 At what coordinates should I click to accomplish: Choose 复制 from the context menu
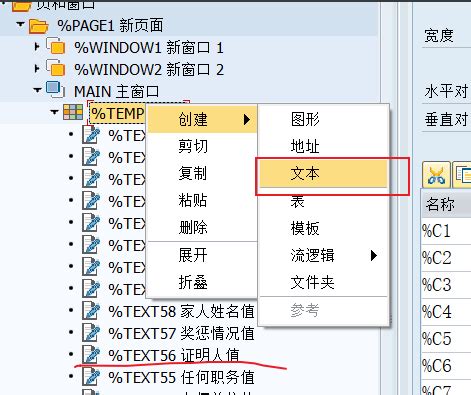[x=202, y=173]
